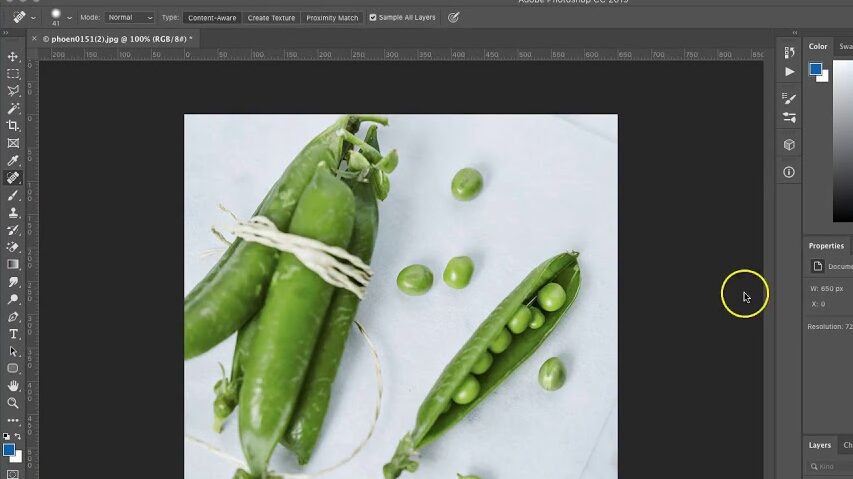Close the phoen0151(2).jpg document tab

(x=34, y=39)
